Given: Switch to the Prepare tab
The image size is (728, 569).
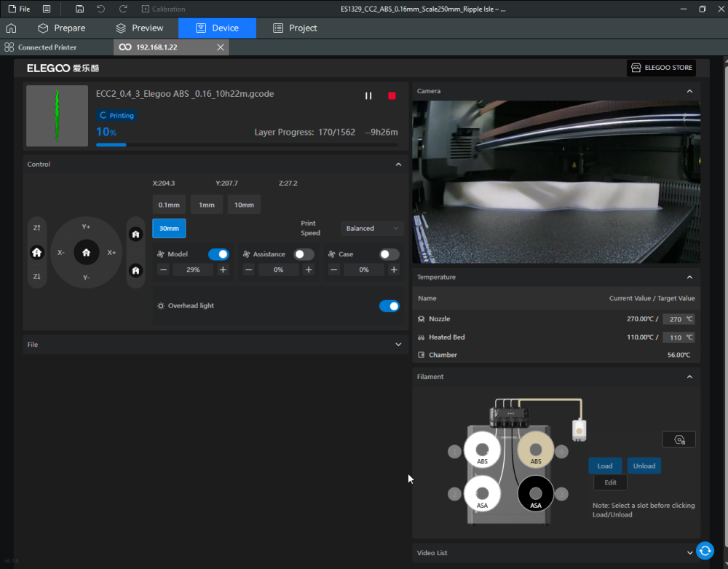Looking at the screenshot, I should coord(62,28).
